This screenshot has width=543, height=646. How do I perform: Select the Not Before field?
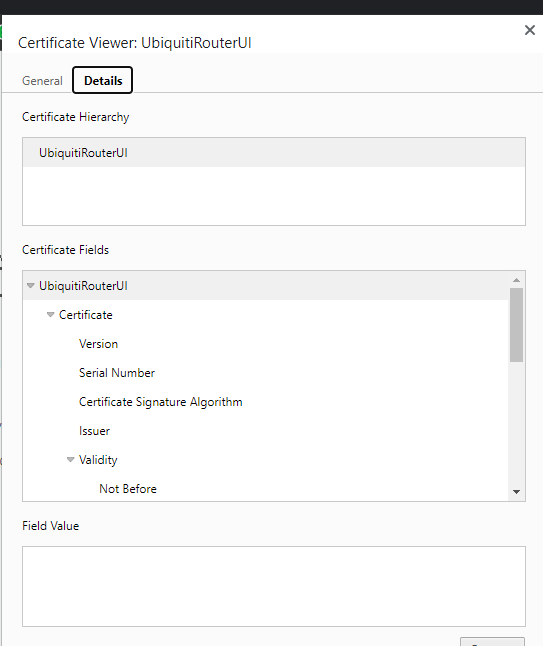tap(266, 489)
